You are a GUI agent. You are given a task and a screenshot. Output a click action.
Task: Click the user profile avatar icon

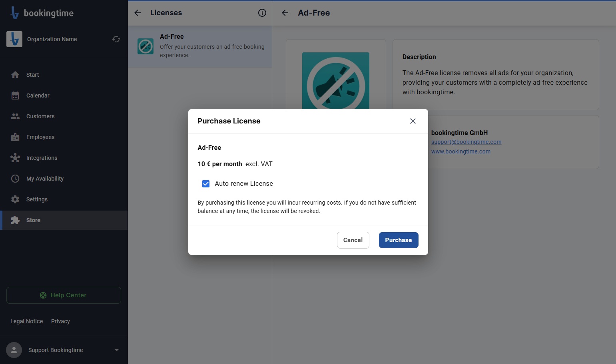click(14, 350)
